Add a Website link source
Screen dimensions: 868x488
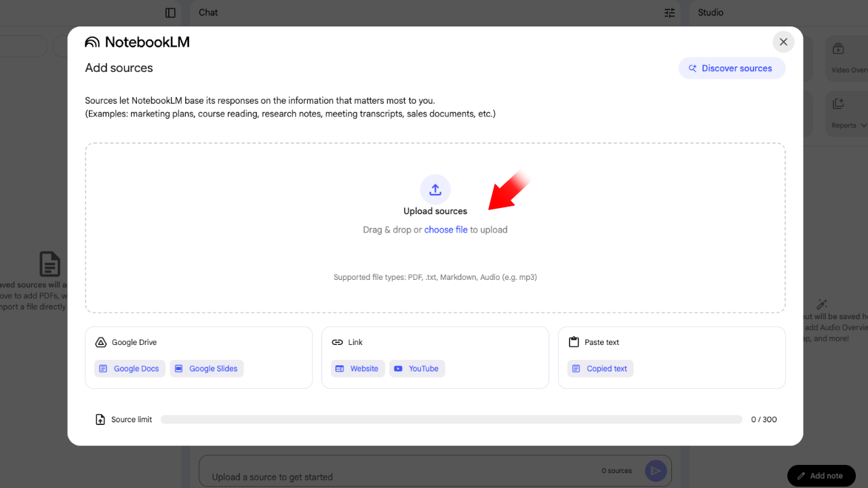pyautogui.click(x=357, y=369)
